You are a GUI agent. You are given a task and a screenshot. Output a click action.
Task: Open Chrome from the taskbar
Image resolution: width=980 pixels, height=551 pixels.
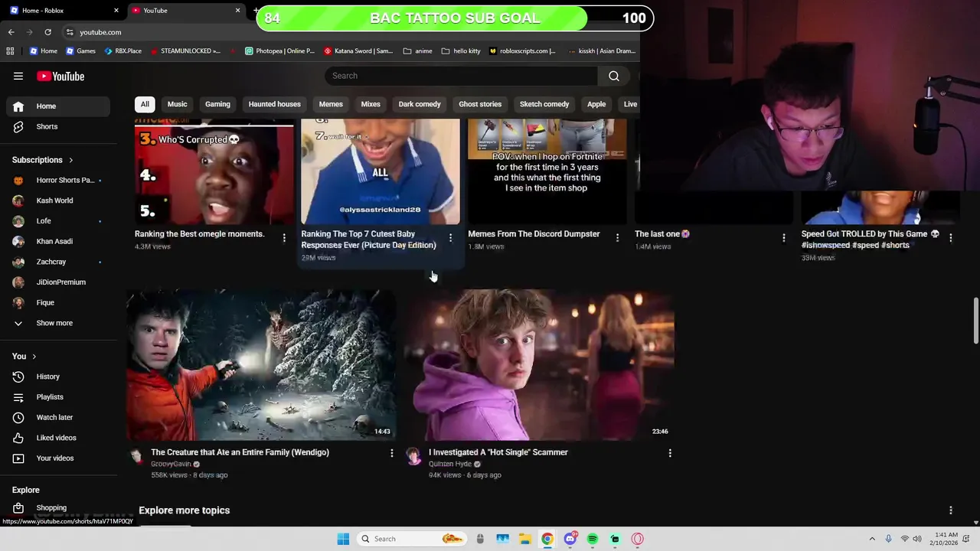coord(547,539)
